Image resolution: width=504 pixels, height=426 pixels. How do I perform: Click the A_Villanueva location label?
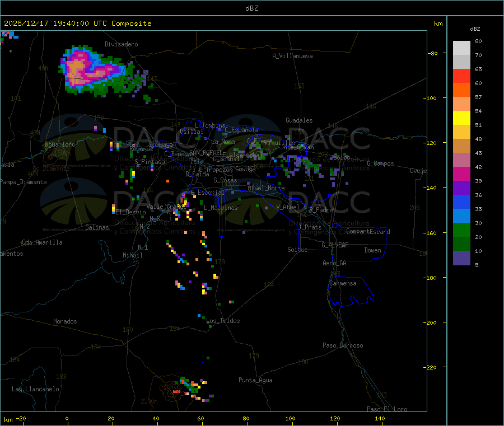pos(292,56)
